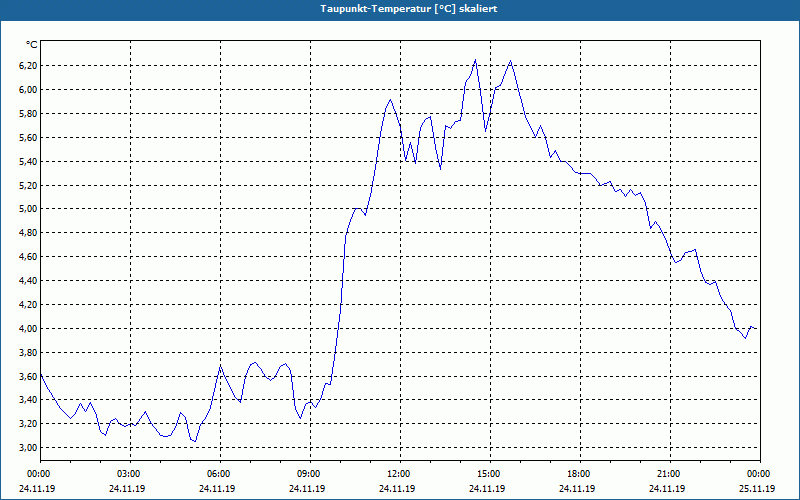Select the 5,60 y-axis value
Screen dimensions: 800x500
(28, 138)
